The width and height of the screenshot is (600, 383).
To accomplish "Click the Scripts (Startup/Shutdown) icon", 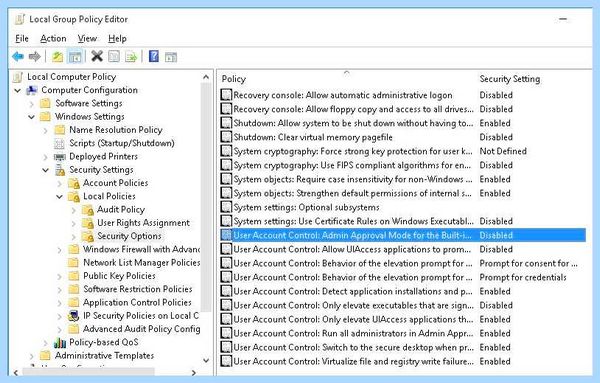I will pos(59,143).
